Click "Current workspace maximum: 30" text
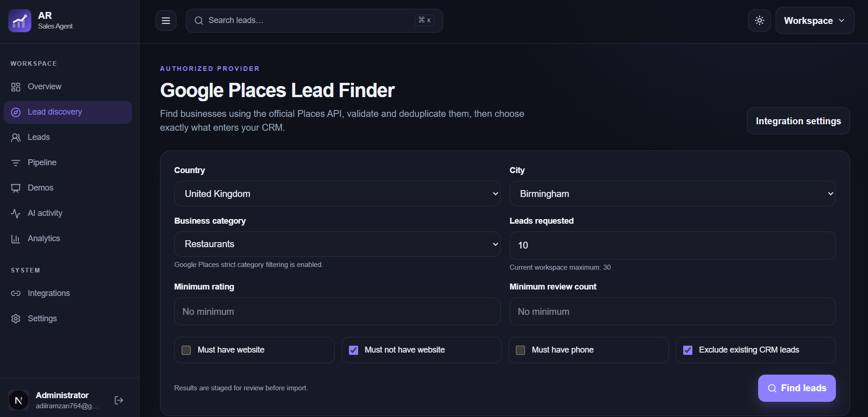 pyautogui.click(x=560, y=267)
